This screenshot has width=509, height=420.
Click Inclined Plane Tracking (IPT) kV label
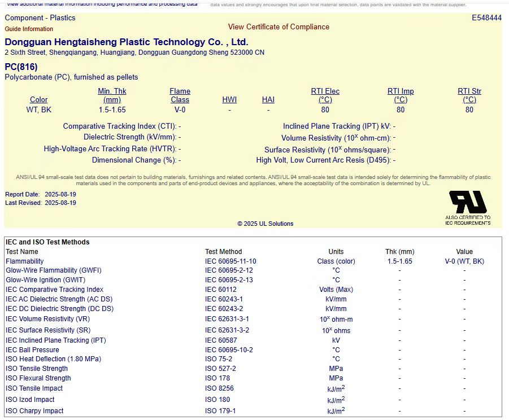tap(338, 126)
